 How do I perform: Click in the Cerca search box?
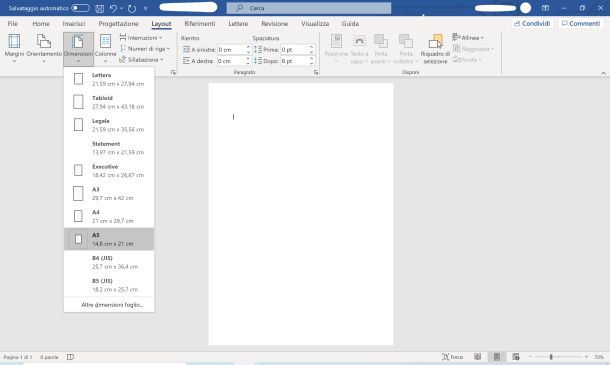309,8
